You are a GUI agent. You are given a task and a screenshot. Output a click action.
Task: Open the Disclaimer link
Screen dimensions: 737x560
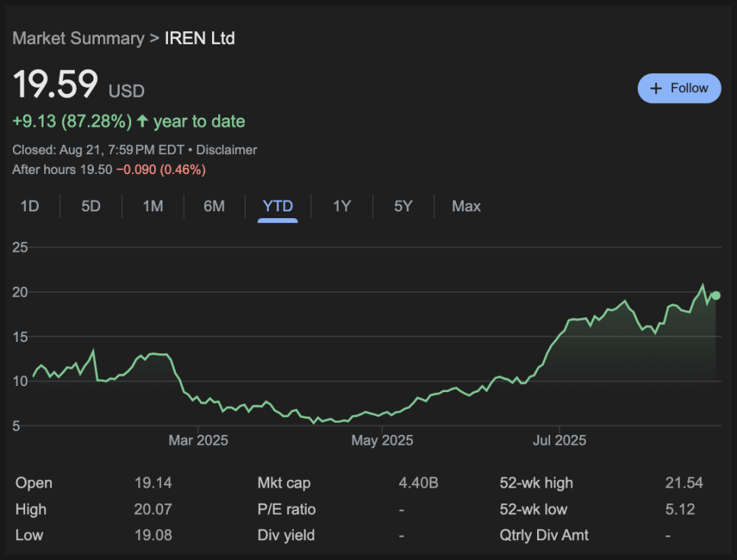pyautogui.click(x=227, y=150)
